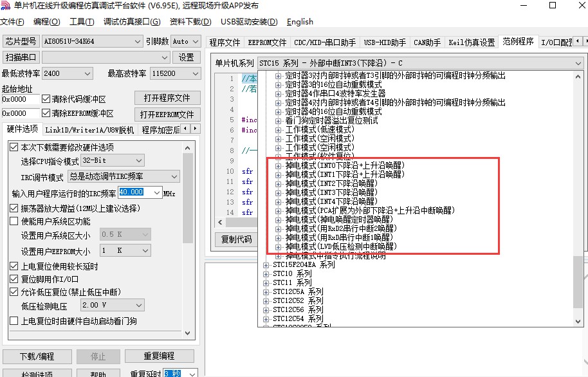Viewport: 588px width, 377px height.
Task: Toggle 复位脚用作I/O口 checkbox
Action: click(14, 279)
